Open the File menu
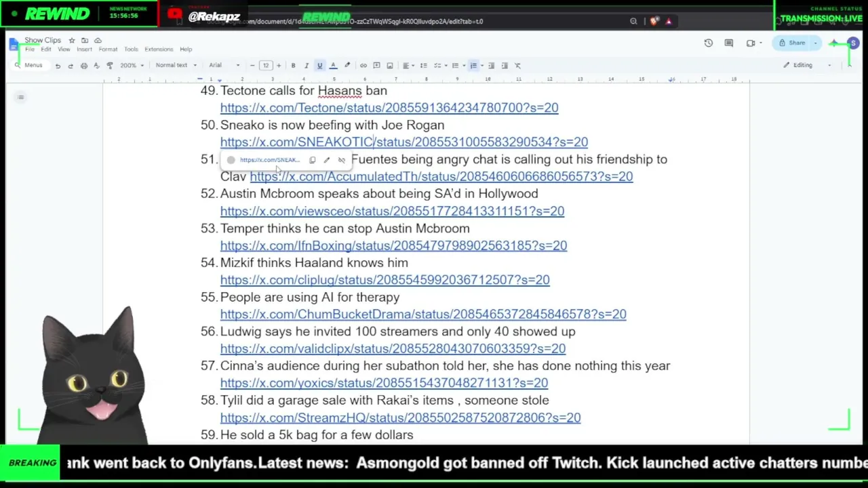This screenshot has width=868, height=488. 30,49
